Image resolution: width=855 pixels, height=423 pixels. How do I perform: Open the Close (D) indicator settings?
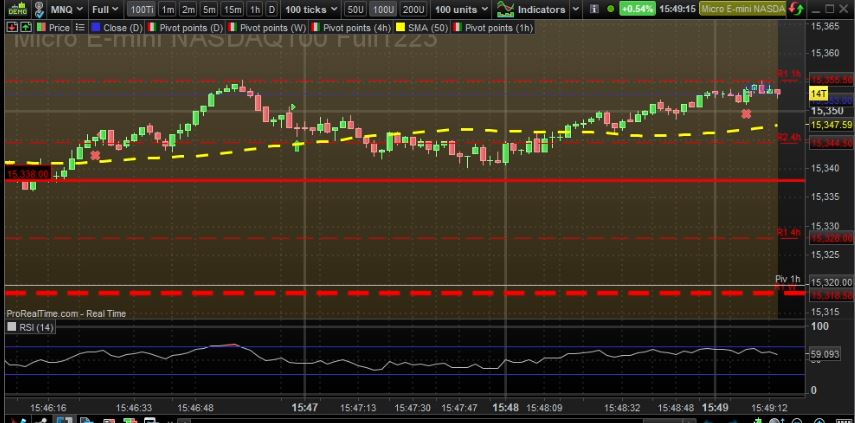click(123, 27)
